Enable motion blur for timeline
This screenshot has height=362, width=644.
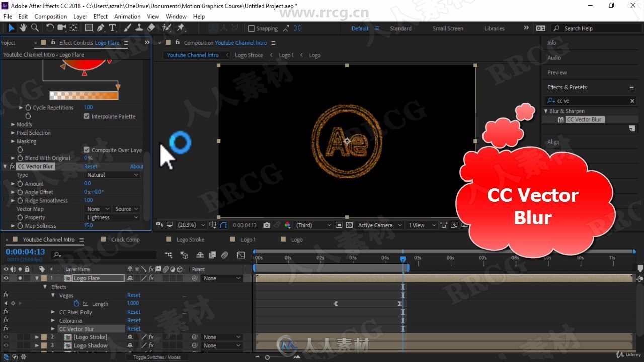[x=225, y=255]
